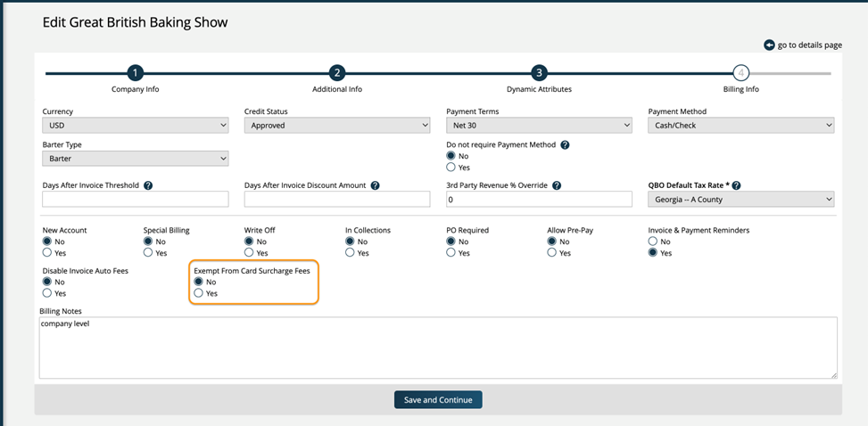The image size is (868, 426).
Task: Open the Payment Method dropdown
Action: pyautogui.click(x=740, y=126)
